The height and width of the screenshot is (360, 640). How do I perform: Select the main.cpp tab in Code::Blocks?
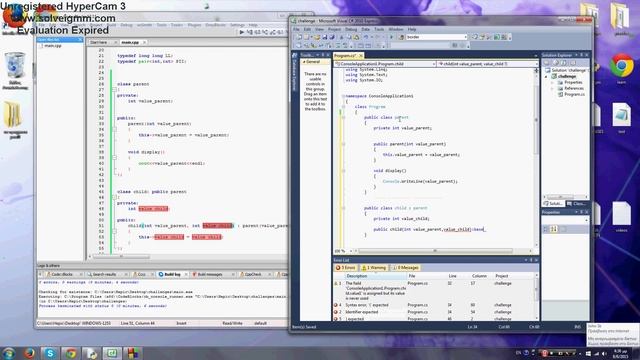(x=130, y=42)
